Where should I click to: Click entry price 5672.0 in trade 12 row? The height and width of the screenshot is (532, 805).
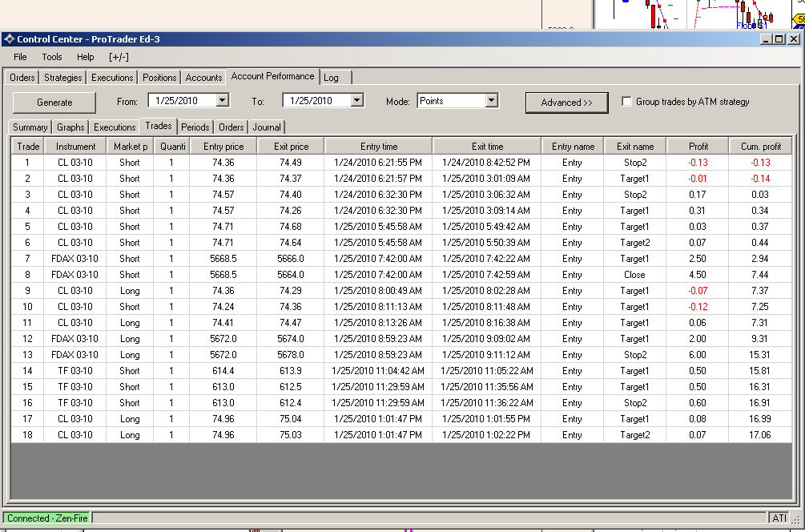point(223,338)
